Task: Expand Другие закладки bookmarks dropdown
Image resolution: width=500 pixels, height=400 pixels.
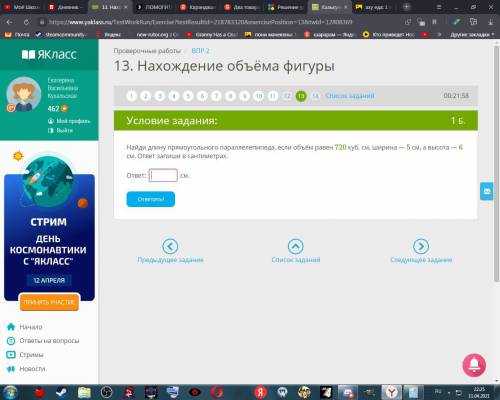Action: pyautogui.click(x=472, y=34)
